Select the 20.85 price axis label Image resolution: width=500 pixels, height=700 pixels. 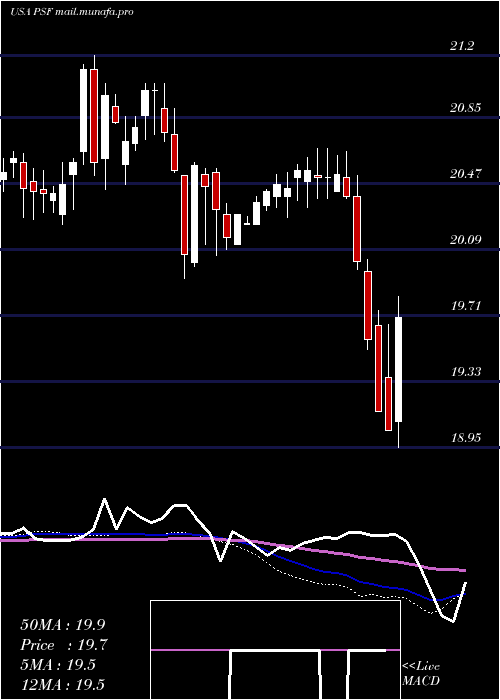tap(466, 108)
